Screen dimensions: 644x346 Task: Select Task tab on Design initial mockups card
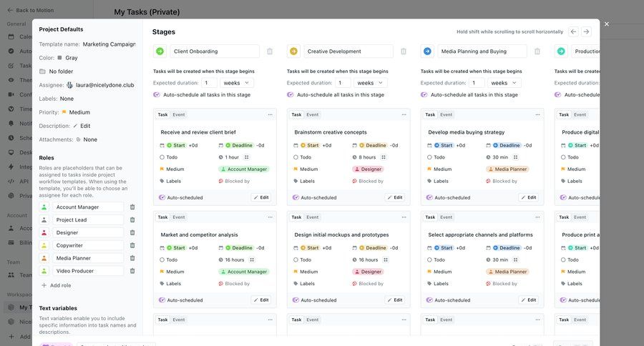point(296,217)
